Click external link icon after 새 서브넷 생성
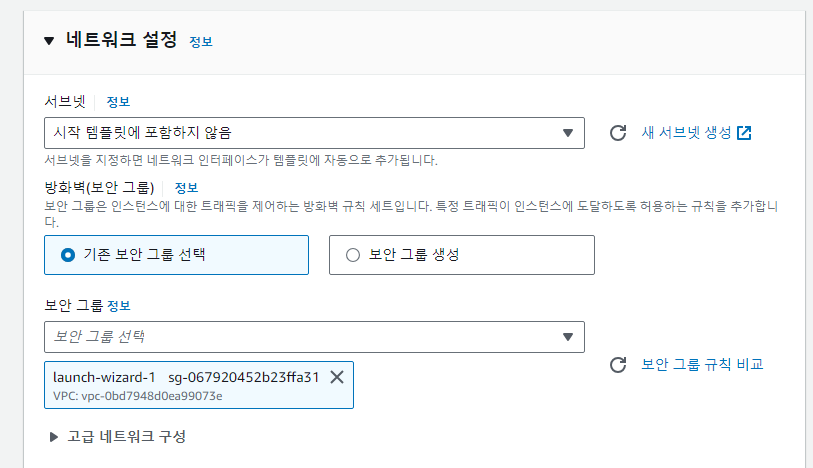The width and height of the screenshot is (813, 468). [744, 133]
